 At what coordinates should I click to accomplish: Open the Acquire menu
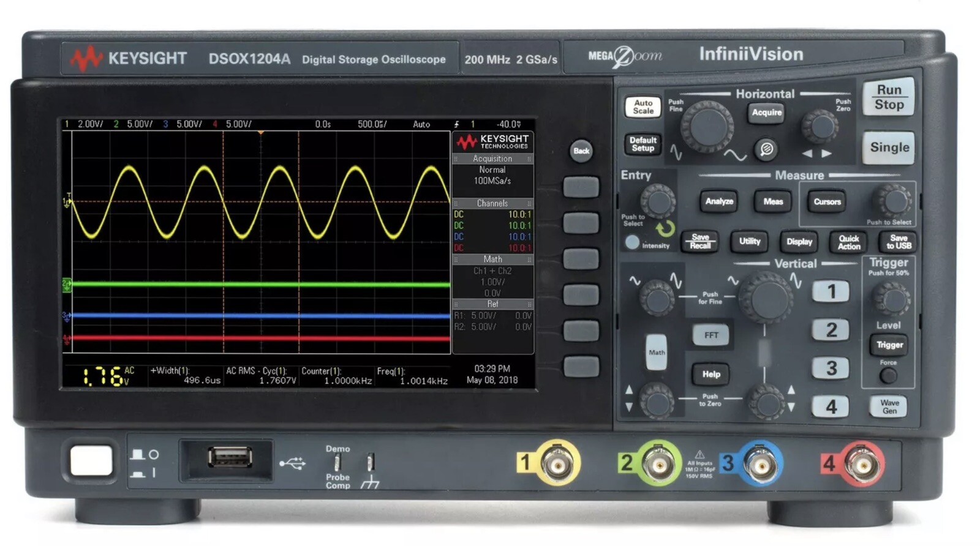click(766, 113)
